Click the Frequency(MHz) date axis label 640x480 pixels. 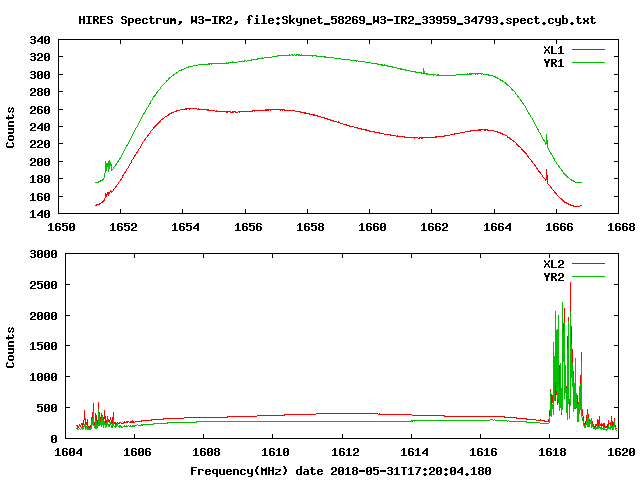click(340, 471)
